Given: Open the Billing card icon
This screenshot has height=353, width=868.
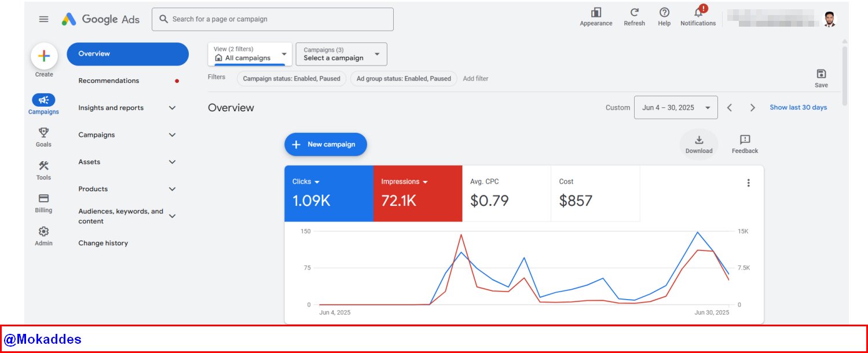Looking at the screenshot, I should pos(43,198).
